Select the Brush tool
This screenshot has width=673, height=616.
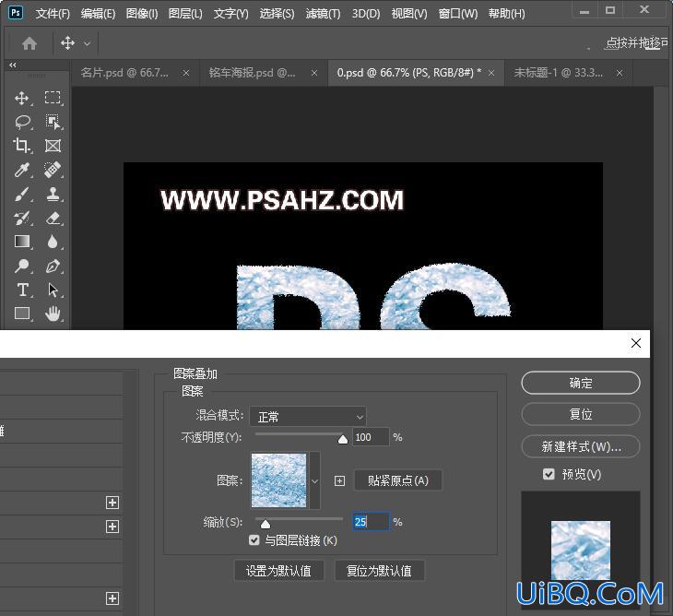click(22, 194)
